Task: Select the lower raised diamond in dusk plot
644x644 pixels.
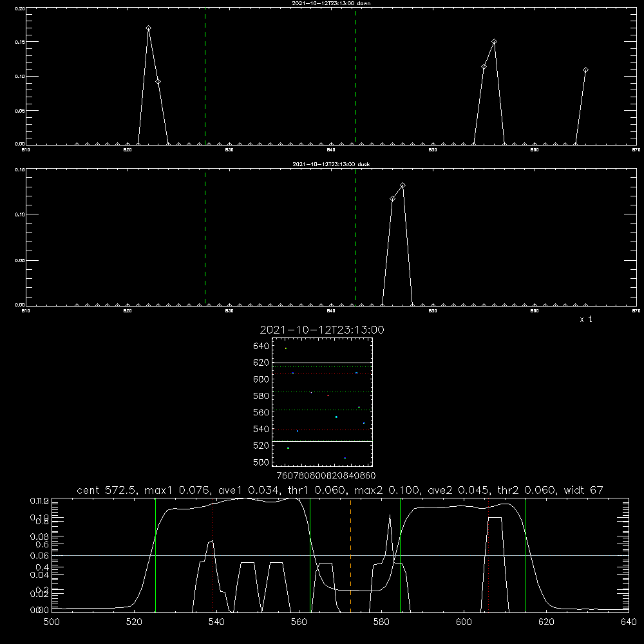Action: [393, 199]
